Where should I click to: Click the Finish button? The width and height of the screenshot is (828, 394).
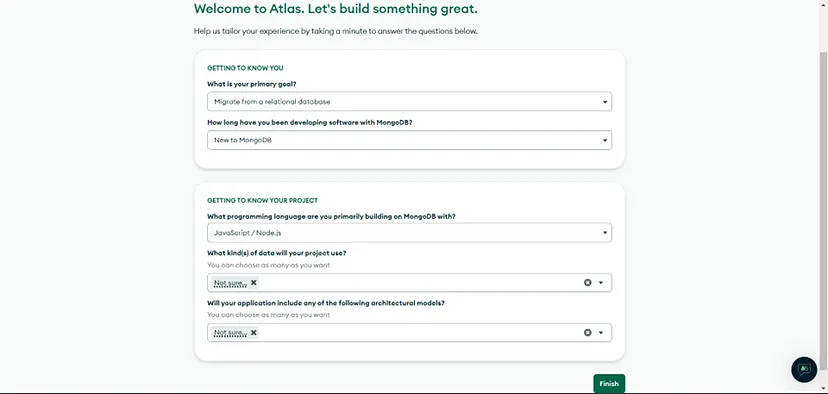tap(609, 383)
